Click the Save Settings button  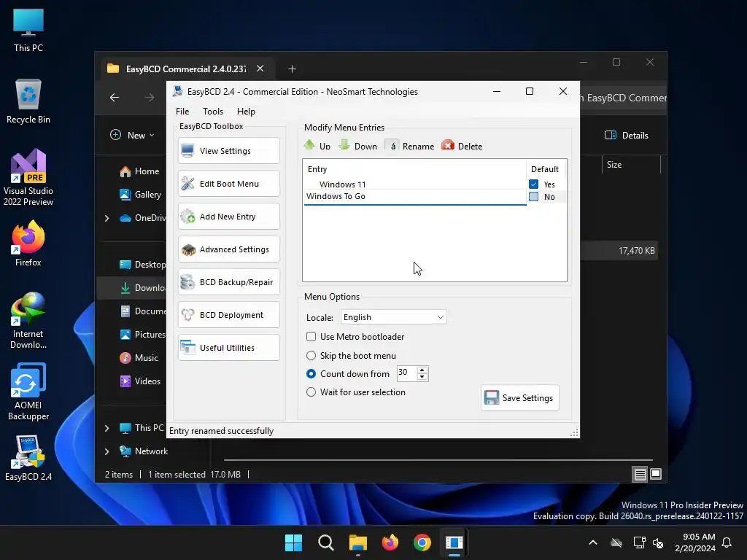click(519, 397)
